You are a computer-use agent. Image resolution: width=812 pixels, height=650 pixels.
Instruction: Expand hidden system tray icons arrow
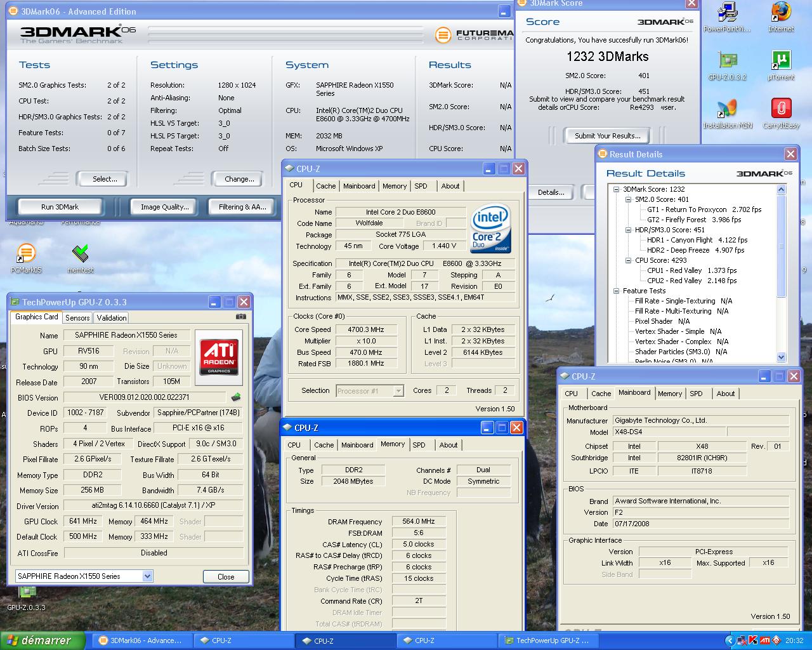(730, 640)
